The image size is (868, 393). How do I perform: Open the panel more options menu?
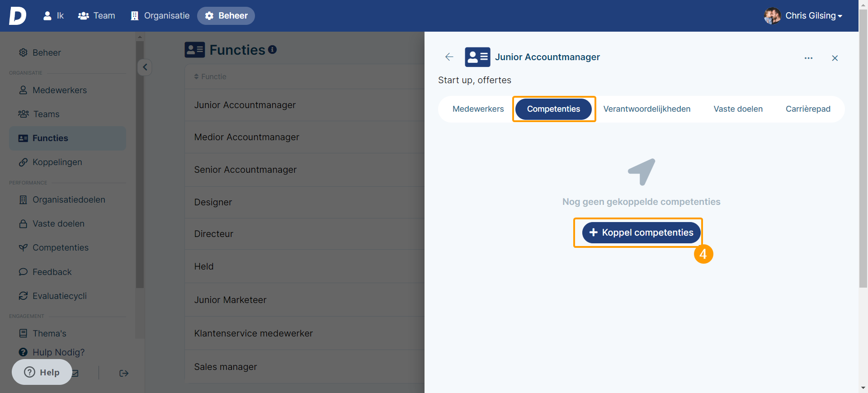coord(808,58)
